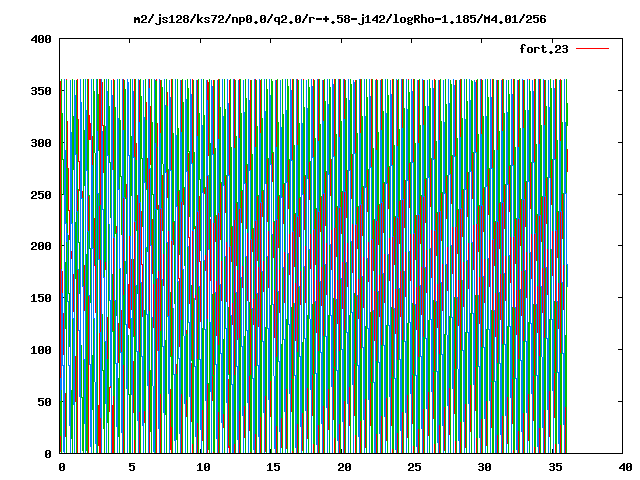Click the y-axis label 300
This screenshot has width=640, height=480.
[41, 143]
